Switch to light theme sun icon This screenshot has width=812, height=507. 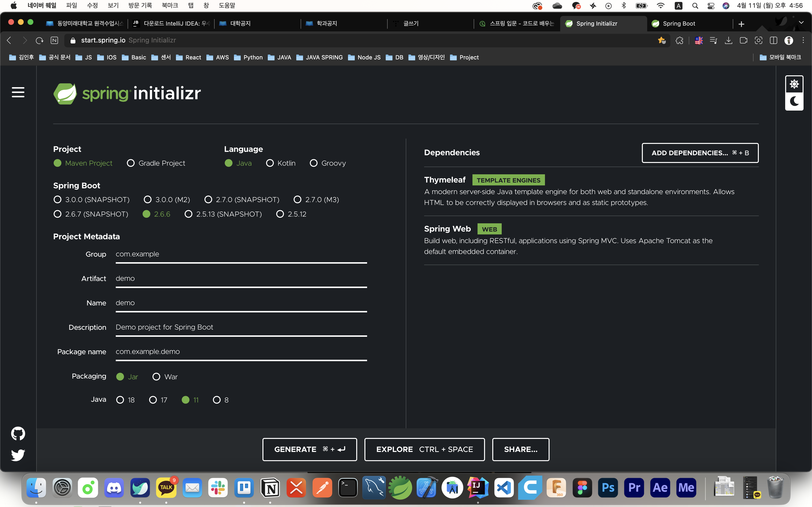click(794, 84)
